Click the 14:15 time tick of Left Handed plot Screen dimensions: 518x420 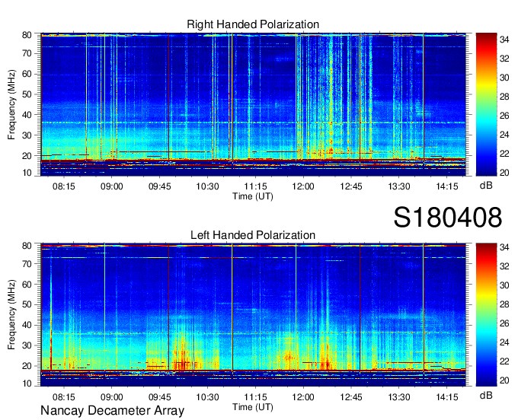pyautogui.click(x=447, y=397)
